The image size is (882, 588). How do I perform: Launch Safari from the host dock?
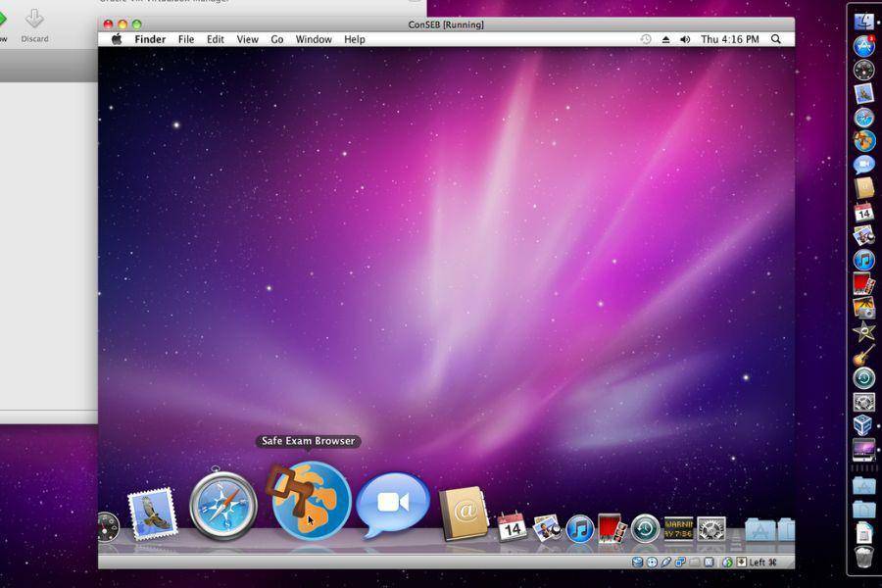tap(864, 117)
